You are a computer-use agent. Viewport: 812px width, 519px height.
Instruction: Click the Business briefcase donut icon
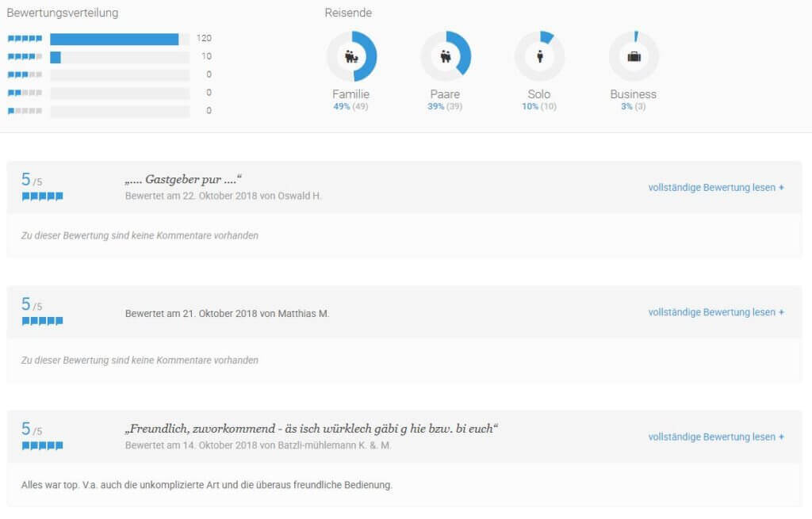point(634,56)
